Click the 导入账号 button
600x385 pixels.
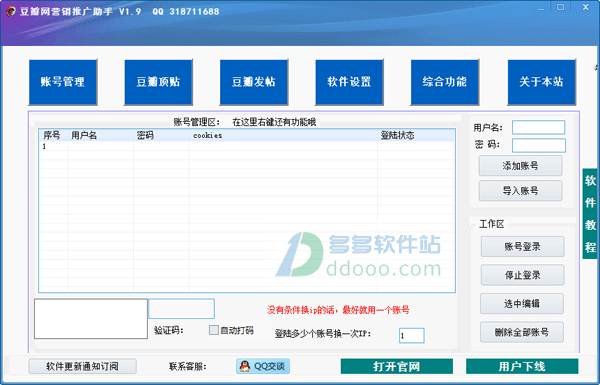click(520, 191)
